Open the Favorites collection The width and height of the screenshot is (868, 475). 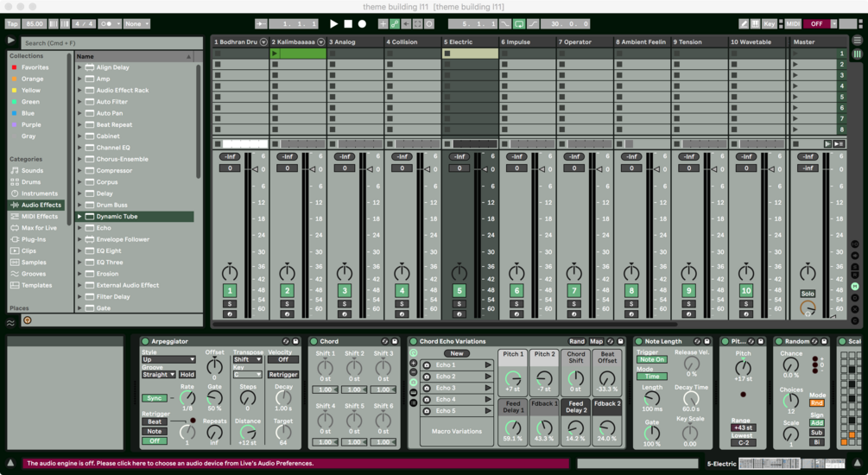tap(35, 67)
